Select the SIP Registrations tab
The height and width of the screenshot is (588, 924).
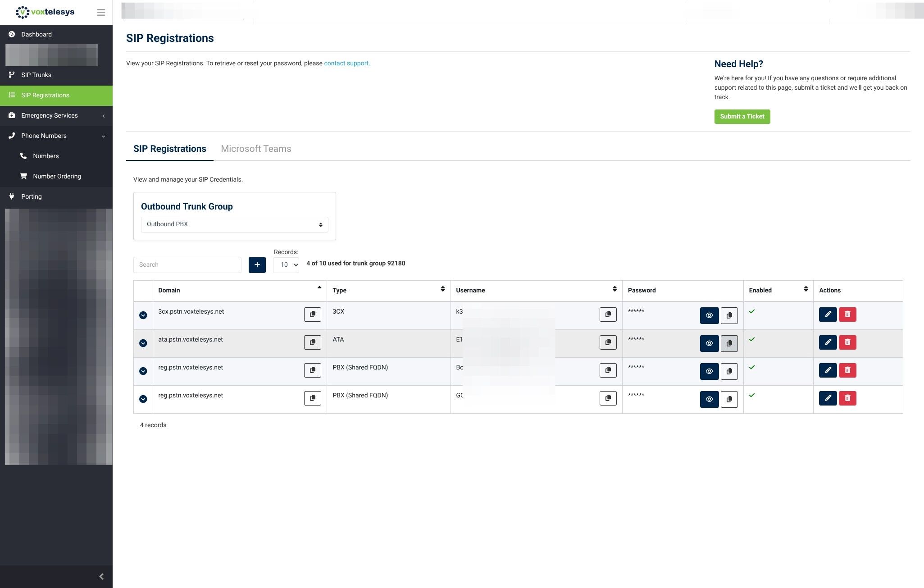pyautogui.click(x=170, y=149)
